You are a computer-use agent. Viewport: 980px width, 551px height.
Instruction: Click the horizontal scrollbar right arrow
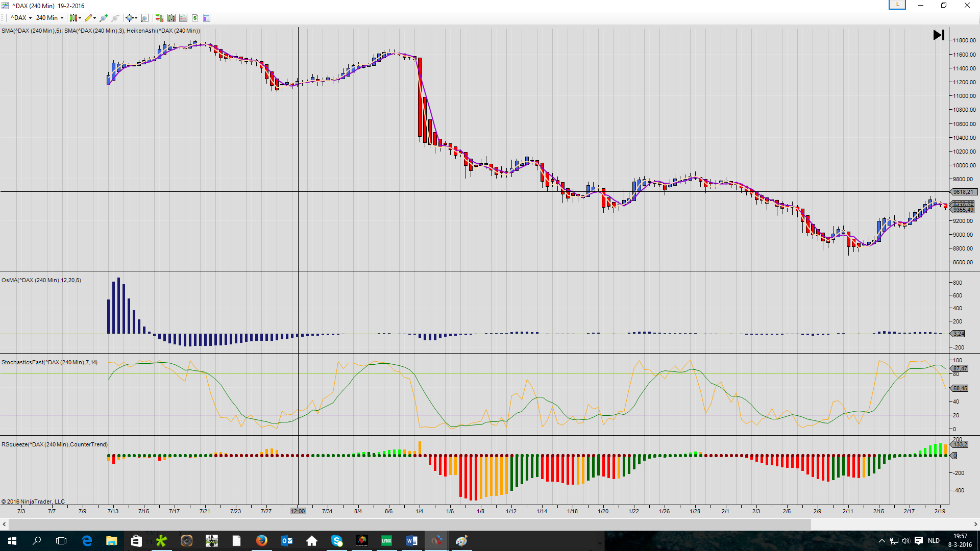point(975,524)
